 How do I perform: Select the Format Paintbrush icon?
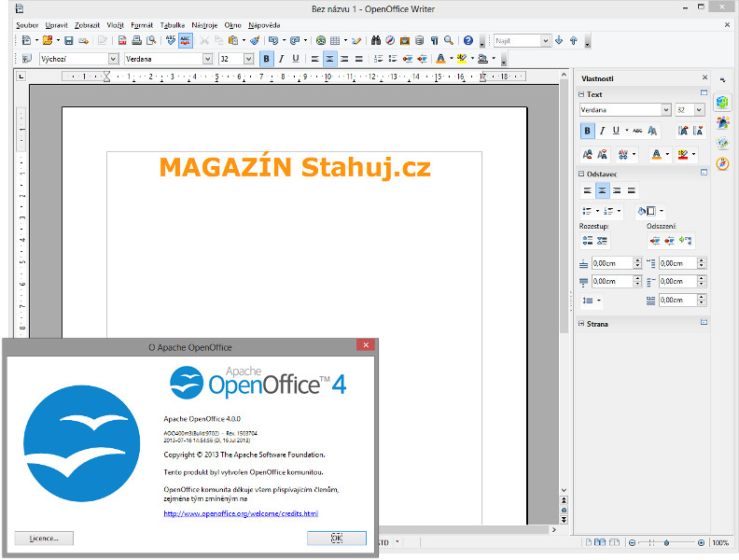tap(255, 40)
